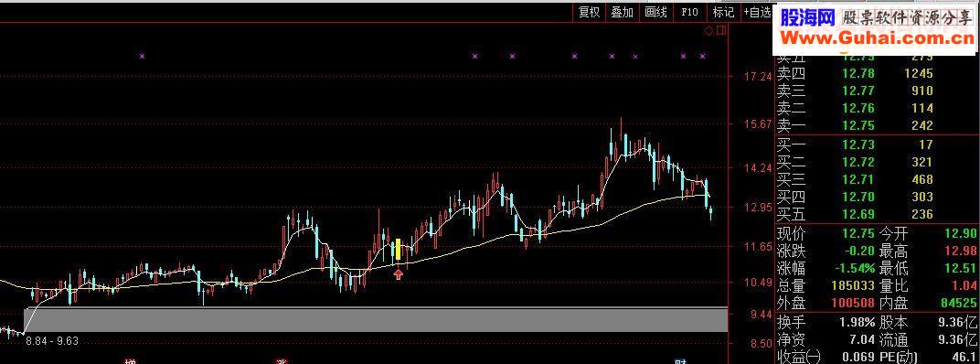The height and width of the screenshot is (364, 980).
Task: Select the 叠加 overlay button
Action: pos(622,12)
